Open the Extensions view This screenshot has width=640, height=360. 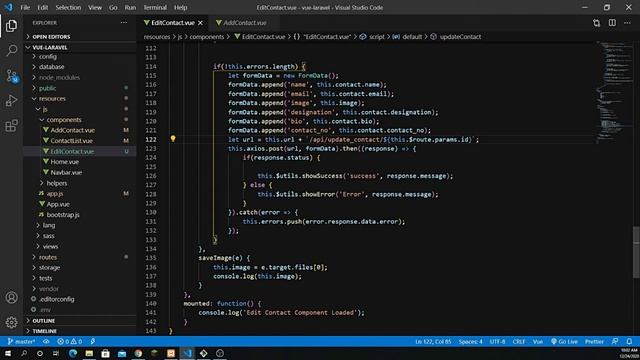pos(11,125)
